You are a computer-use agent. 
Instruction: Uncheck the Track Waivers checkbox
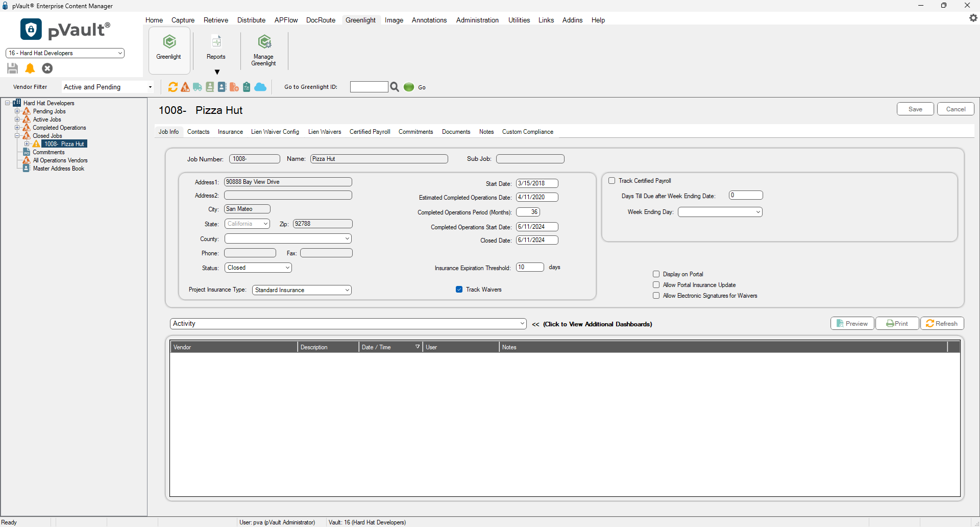coord(459,290)
